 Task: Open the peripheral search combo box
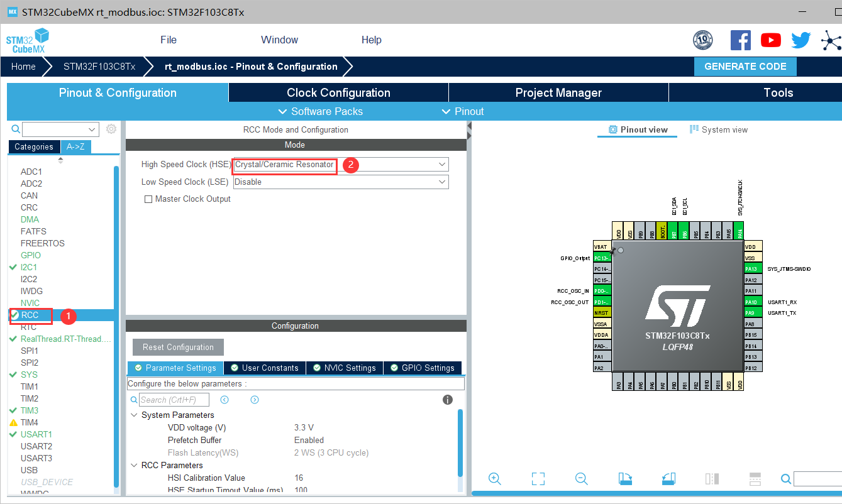point(61,129)
